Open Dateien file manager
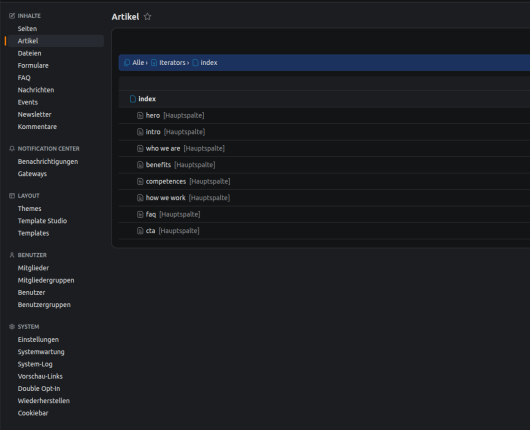Viewport: 530px width, 430px height. 29,53
